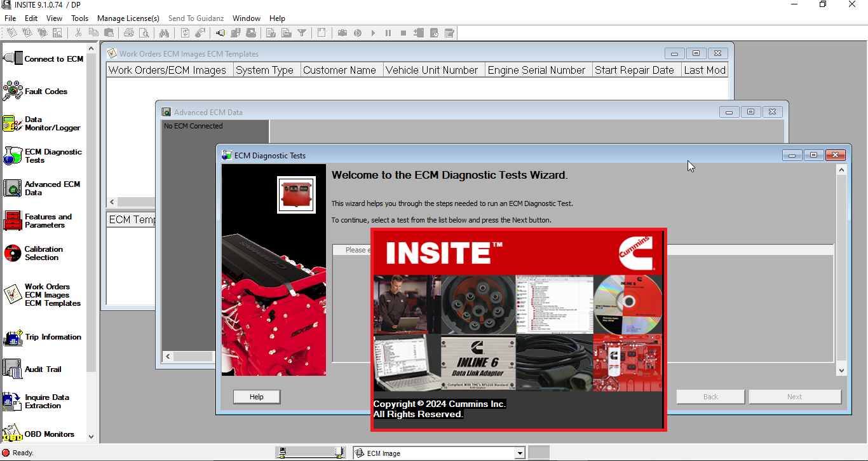The height and width of the screenshot is (461, 868).
Task: Click the INSITE splash screen image
Action: tap(518, 329)
